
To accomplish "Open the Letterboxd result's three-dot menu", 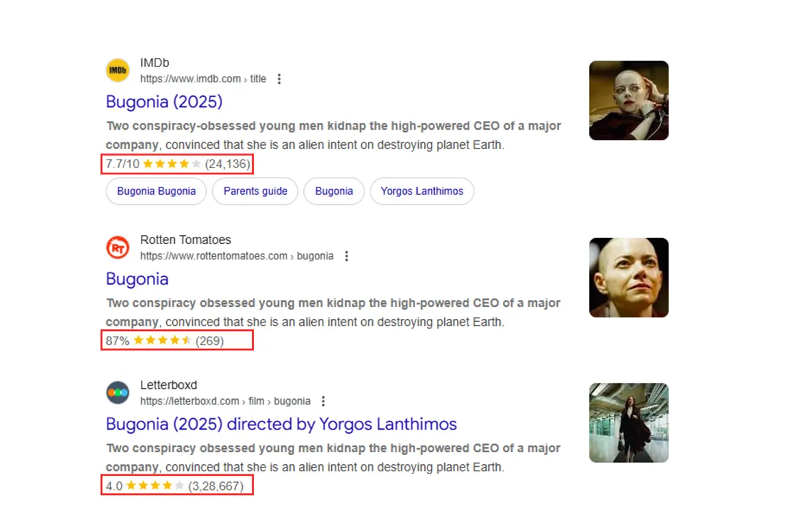I will tap(323, 401).
